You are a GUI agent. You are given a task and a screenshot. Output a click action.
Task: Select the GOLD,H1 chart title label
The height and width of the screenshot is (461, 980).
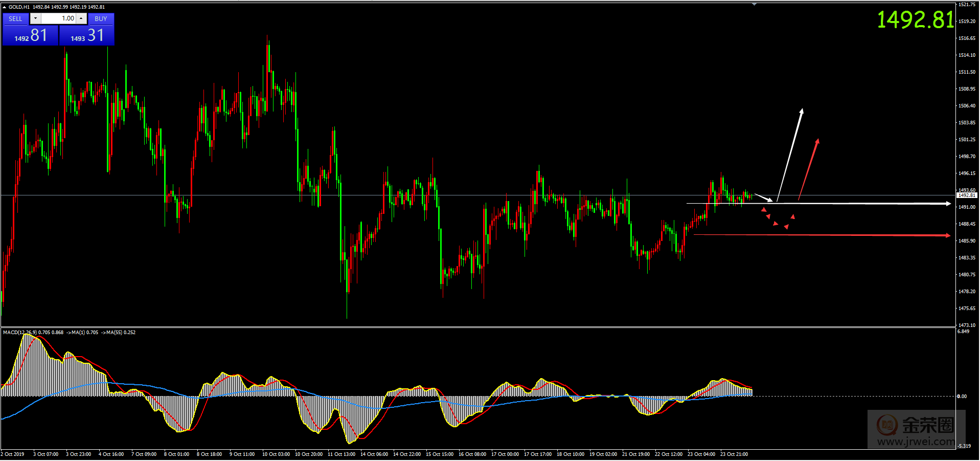(x=19, y=7)
